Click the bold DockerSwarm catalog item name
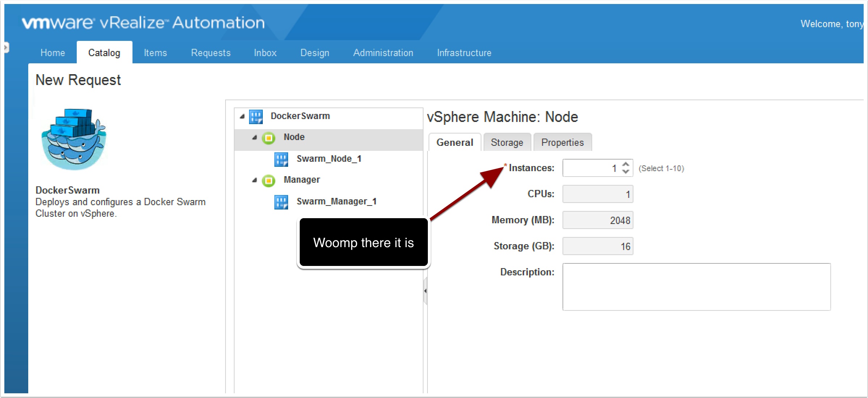Screen dimensions: 868x398 point(67,190)
